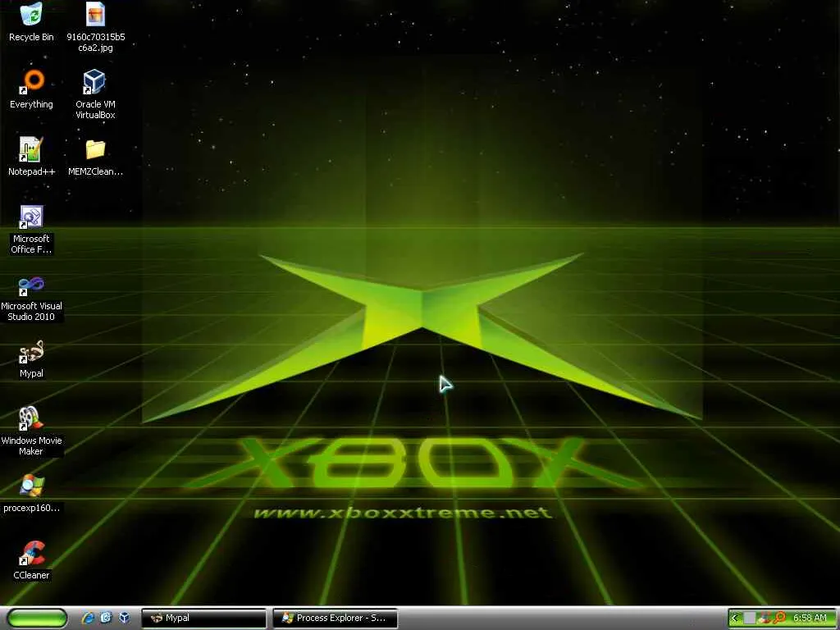Select the MEMZClean folder on desktop
This screenshot has width=840, height=630.
coord(95,157)
